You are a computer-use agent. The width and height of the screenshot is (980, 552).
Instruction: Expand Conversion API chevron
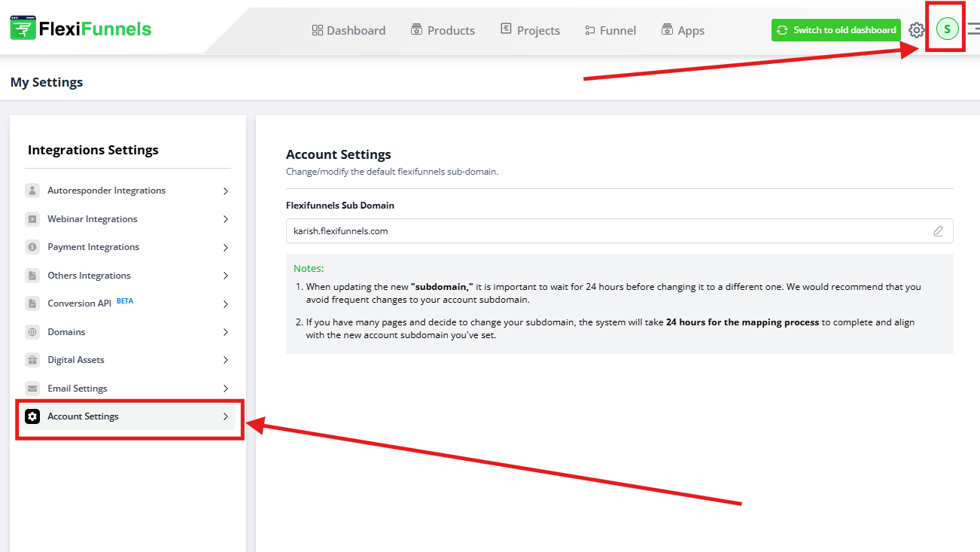[x=225, y=304]
